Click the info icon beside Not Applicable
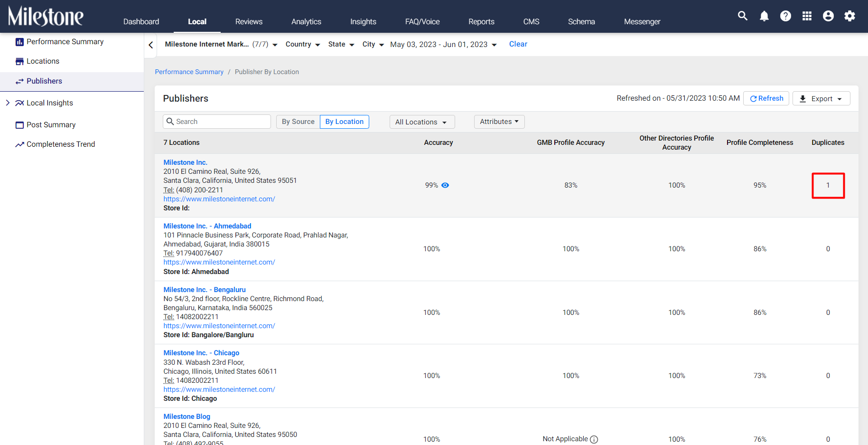Image resolution: width=868 pixels, height=445 pixels. coord(594,439)
